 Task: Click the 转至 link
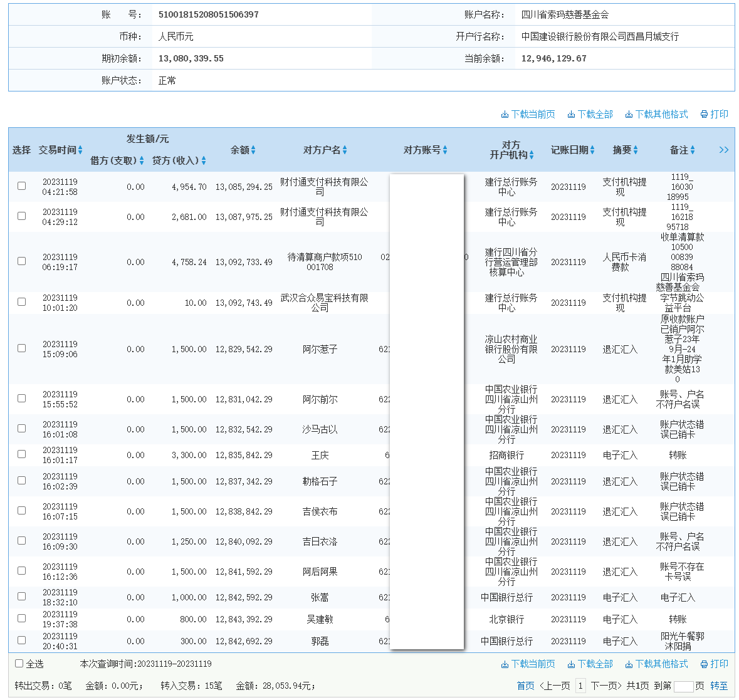tap(719, 686)
